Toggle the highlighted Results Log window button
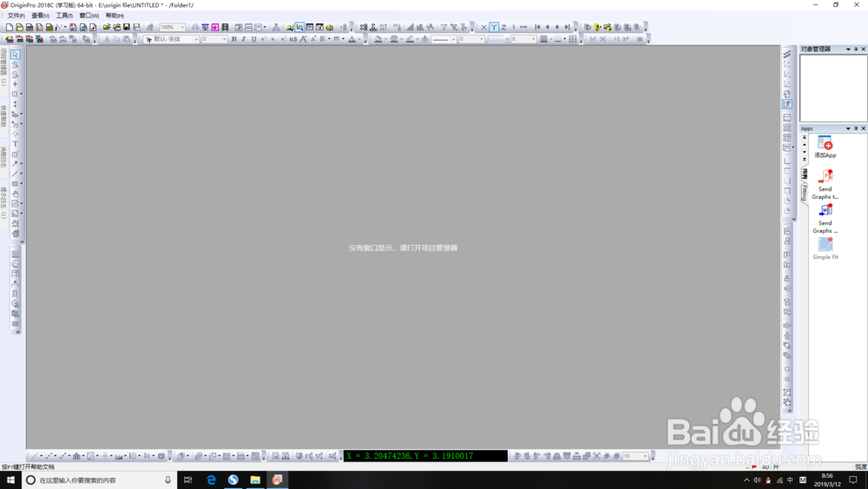Viewport: 868px width, 489px height. 299,27
